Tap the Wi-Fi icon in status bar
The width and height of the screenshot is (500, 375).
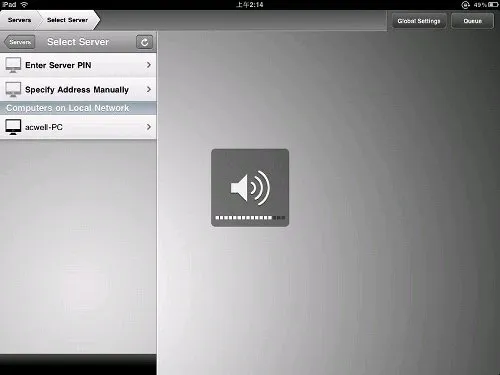pyautogui.click(x=24, y=5)
